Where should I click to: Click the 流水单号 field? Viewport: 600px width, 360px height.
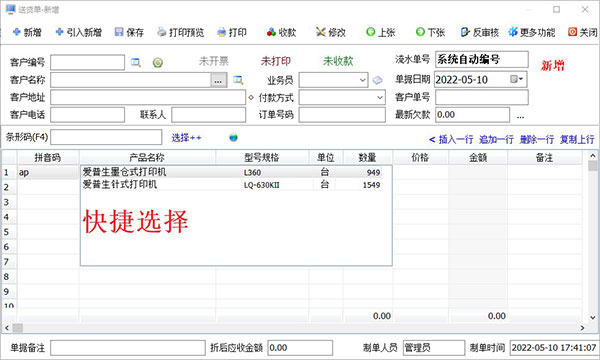(x=482, y=59)
